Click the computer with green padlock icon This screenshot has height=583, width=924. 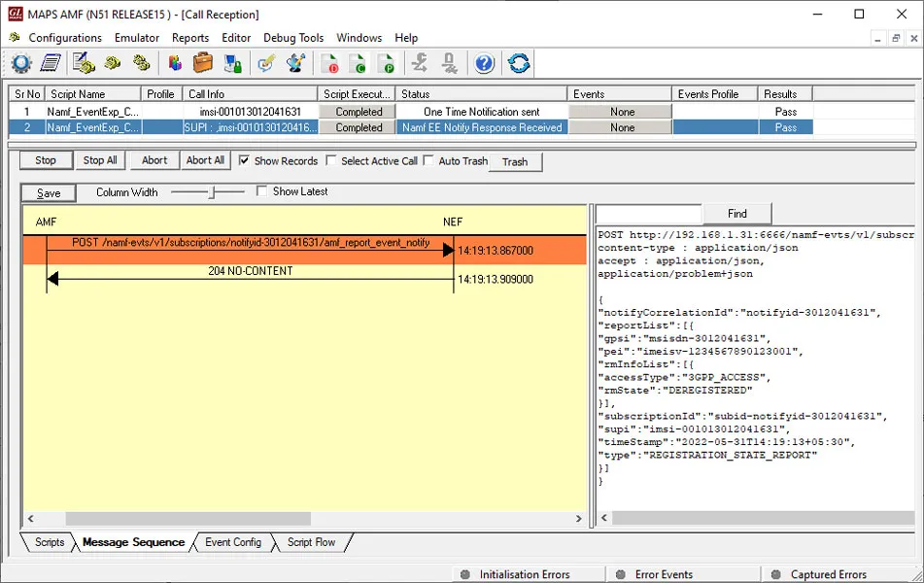[233, 63]
